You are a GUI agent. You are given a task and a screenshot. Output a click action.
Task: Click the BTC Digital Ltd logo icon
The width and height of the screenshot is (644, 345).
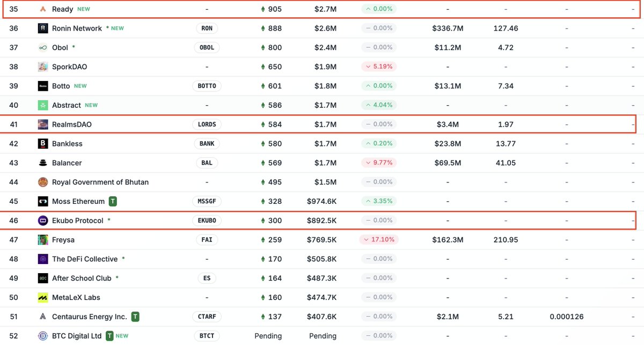43,336
